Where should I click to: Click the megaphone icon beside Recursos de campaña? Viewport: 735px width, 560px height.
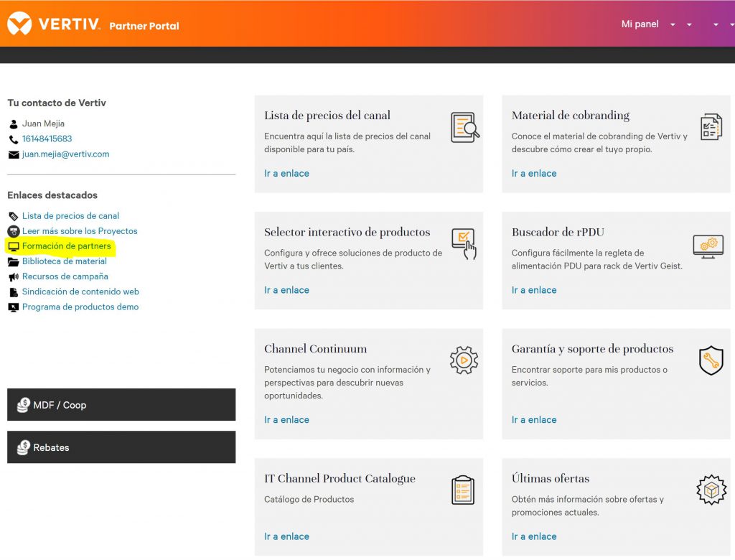pyautogui.click(x=13, y=277)
